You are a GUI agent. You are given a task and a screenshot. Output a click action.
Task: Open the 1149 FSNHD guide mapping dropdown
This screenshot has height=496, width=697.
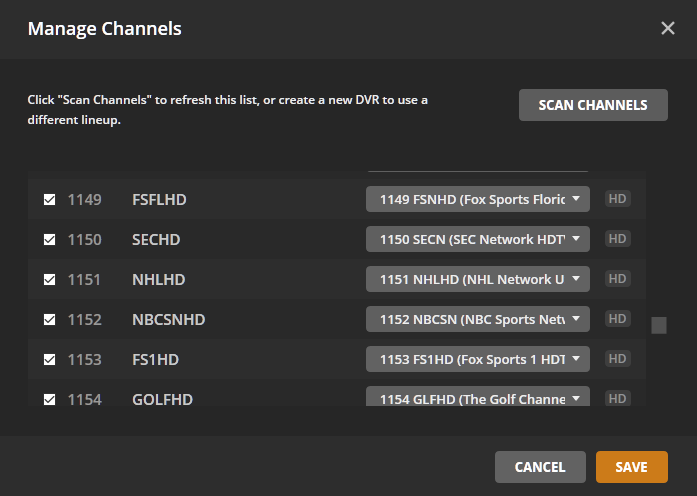click(478, 199)
